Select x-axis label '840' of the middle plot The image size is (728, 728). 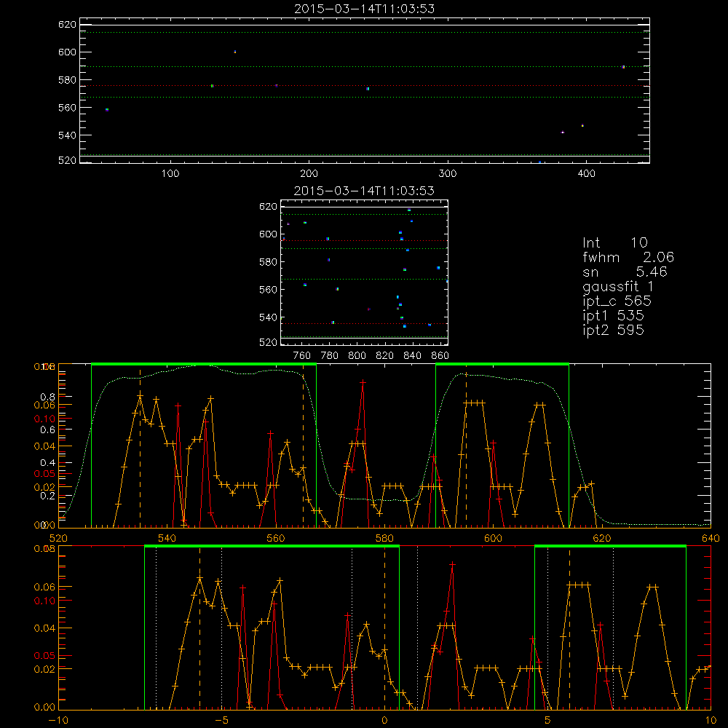tap(412, 356)
